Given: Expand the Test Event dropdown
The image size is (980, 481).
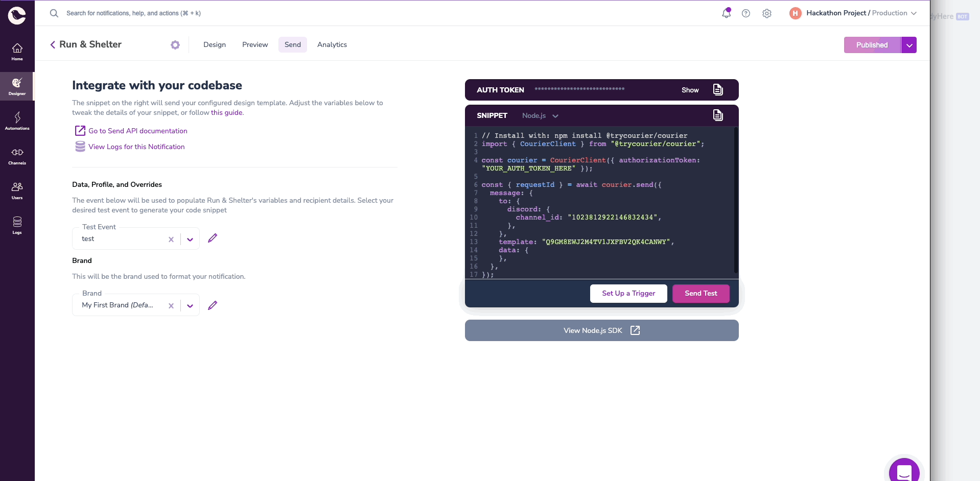Looking at the screenshot, I should 190,239.
